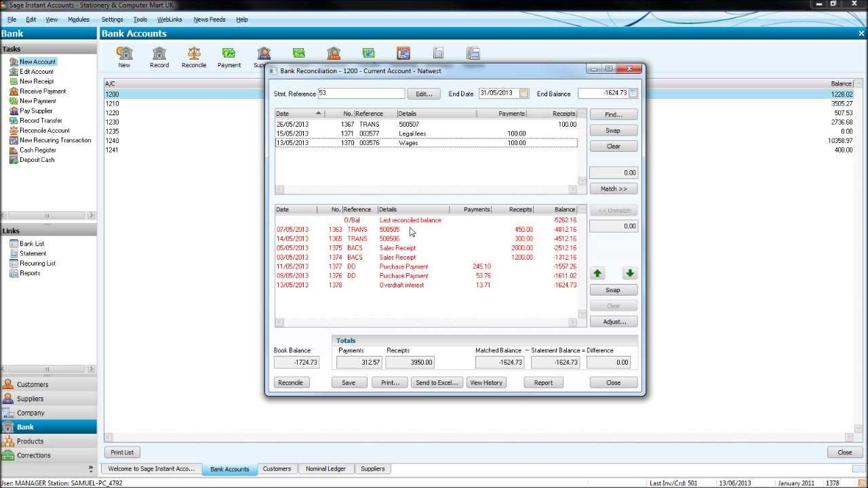Click the Customers navigation group icon

pyautogui.click(x=8, y=384)
